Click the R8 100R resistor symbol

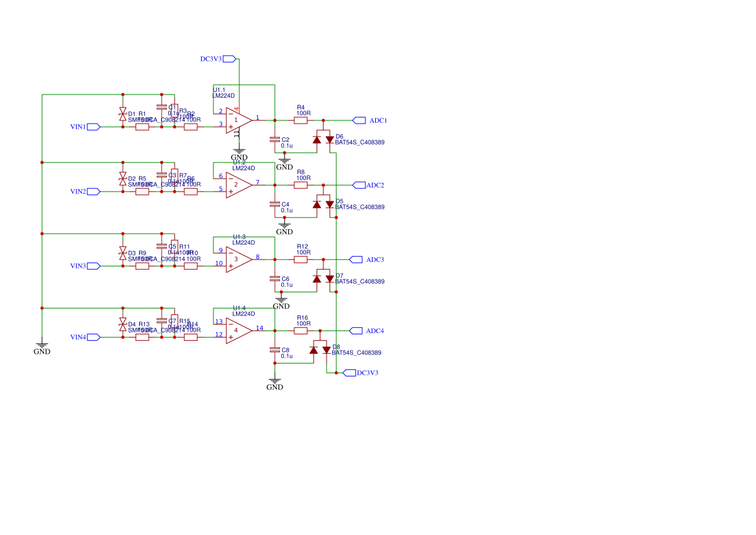300,185
